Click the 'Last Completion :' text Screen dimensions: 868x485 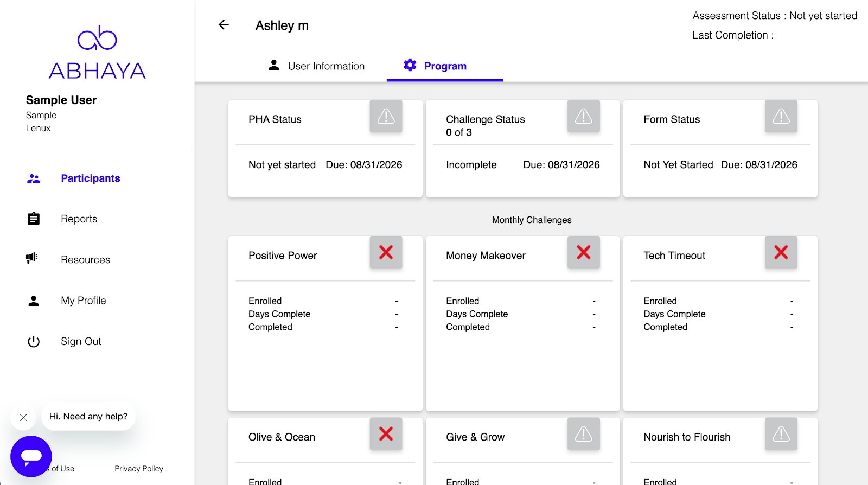tap(733, 35)
